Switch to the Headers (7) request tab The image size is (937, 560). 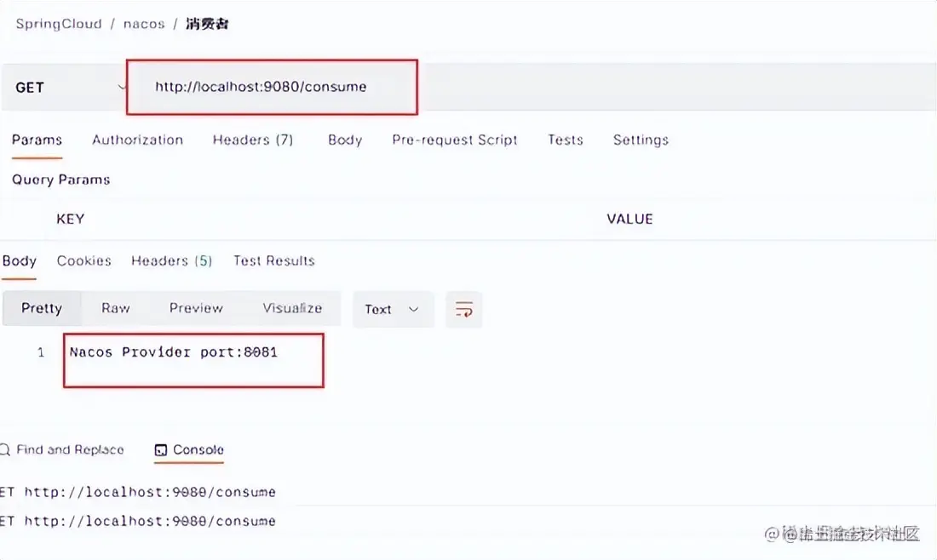coord(252,140)
